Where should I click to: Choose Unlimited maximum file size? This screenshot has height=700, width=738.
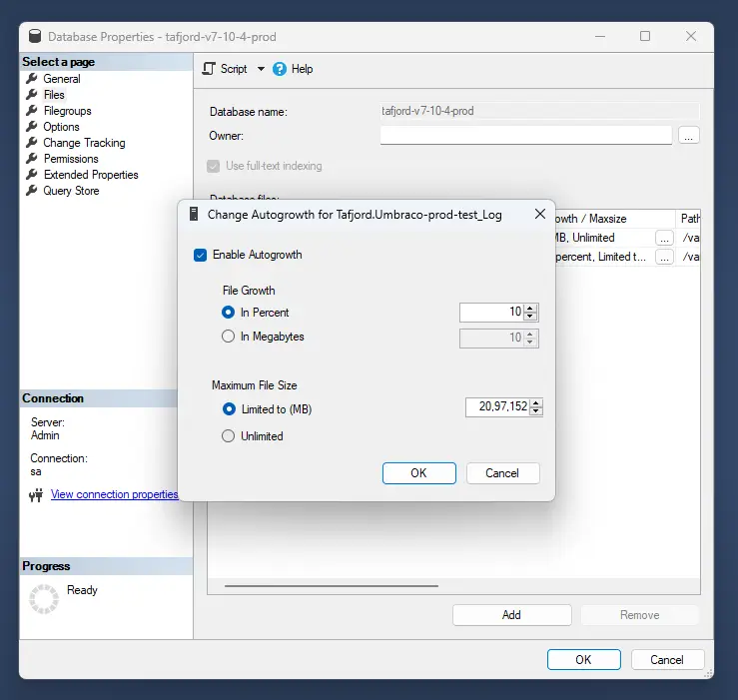coord(229,436)
